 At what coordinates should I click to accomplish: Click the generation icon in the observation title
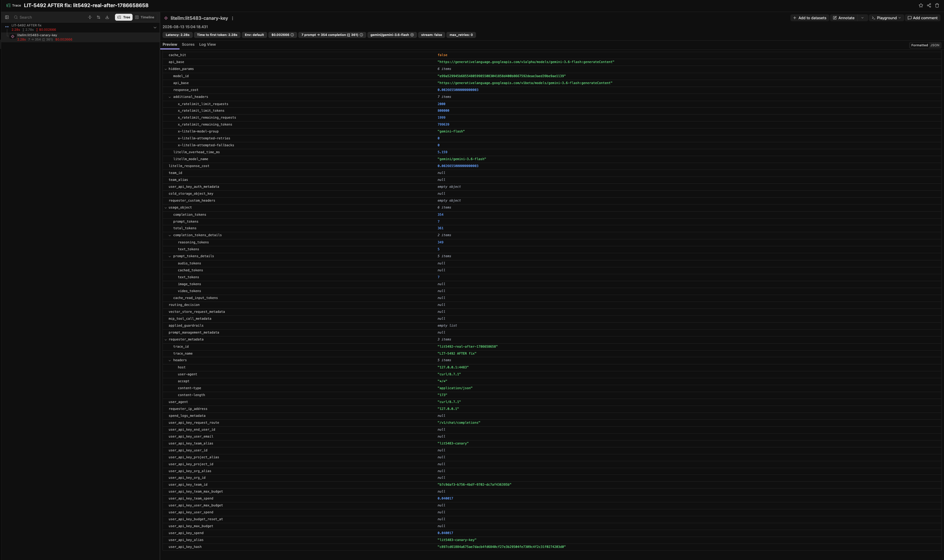click(x=166, y=18)
